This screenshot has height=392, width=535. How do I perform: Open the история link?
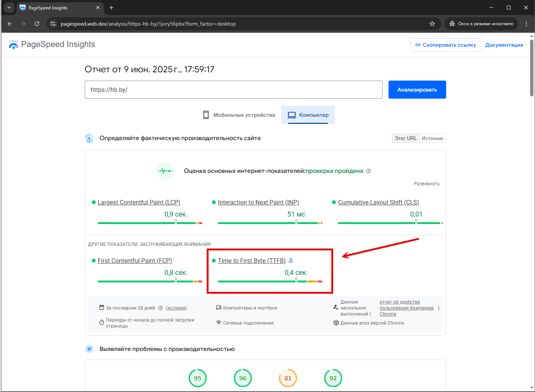pyautogui.click(x=176, y=308)
